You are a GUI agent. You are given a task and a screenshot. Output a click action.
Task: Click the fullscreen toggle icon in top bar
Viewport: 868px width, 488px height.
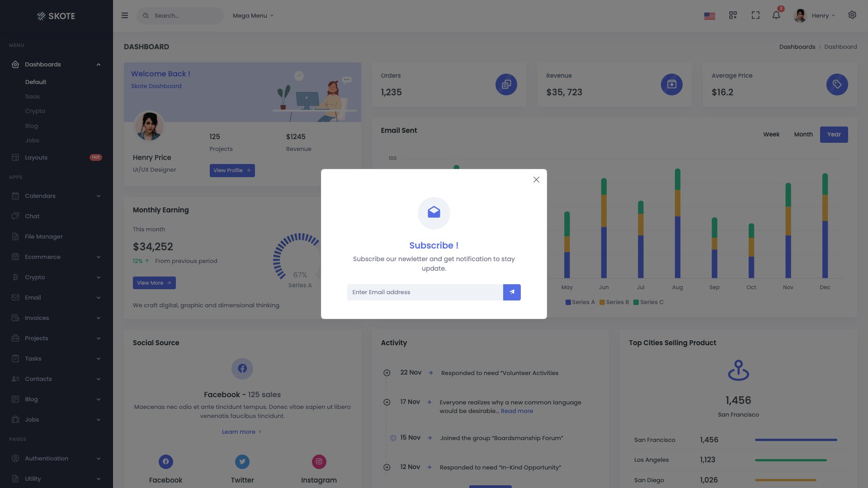pyautogui.click(x=755, y=15)
